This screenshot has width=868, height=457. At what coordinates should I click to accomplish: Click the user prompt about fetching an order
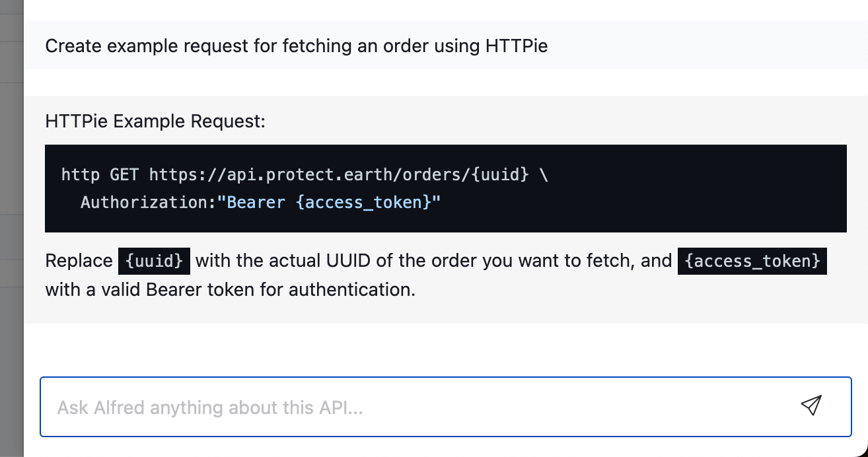(x=297, y=46)
